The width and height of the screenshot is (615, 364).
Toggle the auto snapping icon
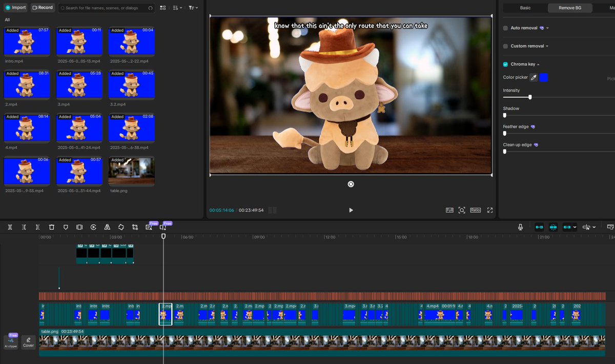pos(553,227)
